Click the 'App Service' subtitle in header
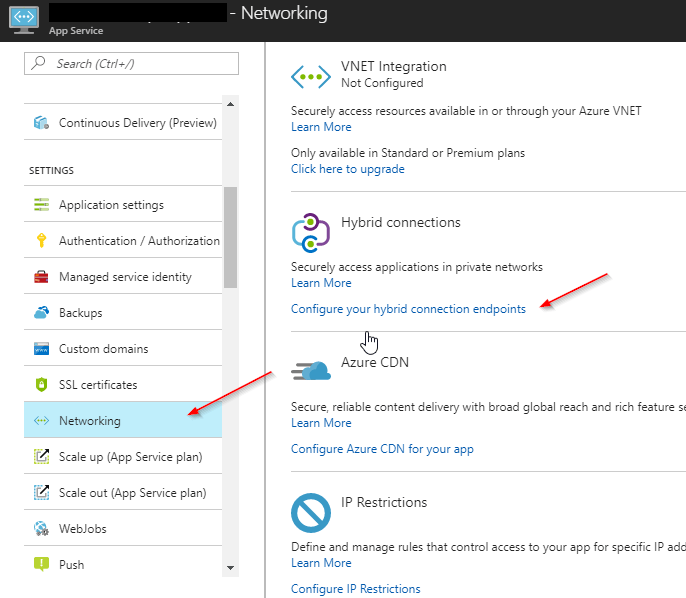Screen dimensions: 686x598 (76, 31)
